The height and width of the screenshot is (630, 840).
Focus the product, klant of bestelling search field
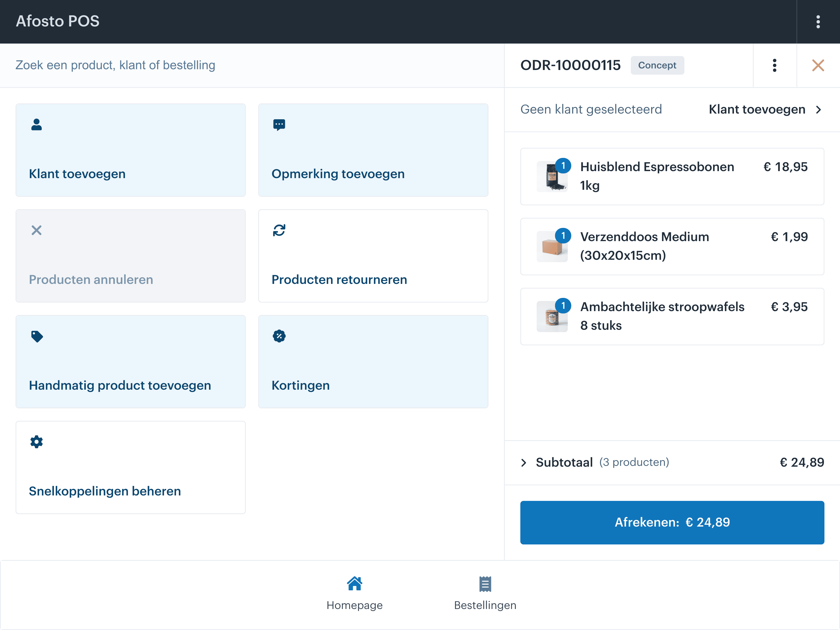(252, 65)
